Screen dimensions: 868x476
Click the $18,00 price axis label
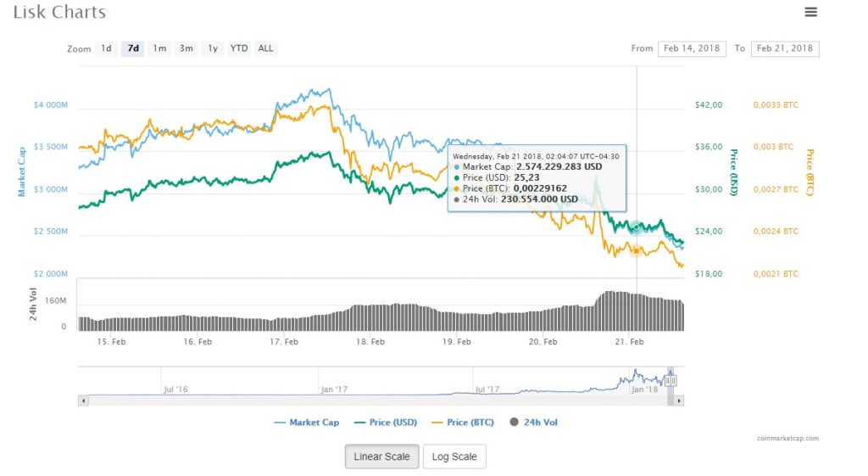coord(709,274)
